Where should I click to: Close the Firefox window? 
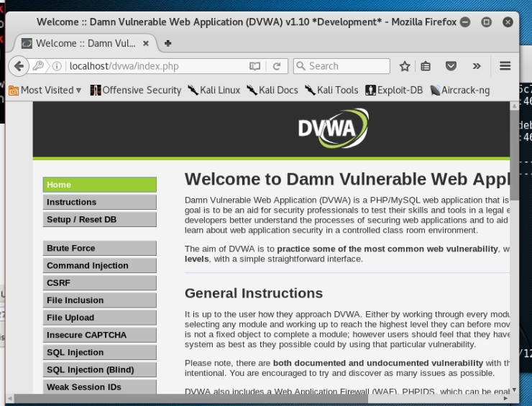[508, 22]
